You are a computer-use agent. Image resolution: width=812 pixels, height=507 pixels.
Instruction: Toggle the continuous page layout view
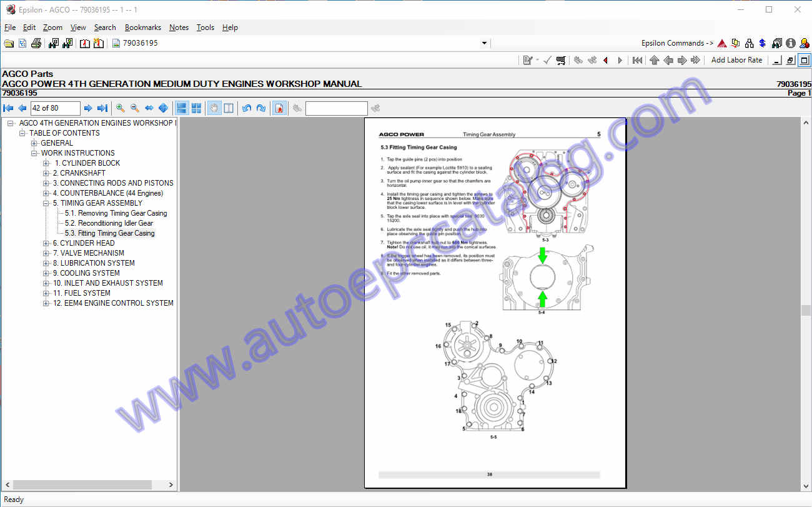click(x=182, y=108)
